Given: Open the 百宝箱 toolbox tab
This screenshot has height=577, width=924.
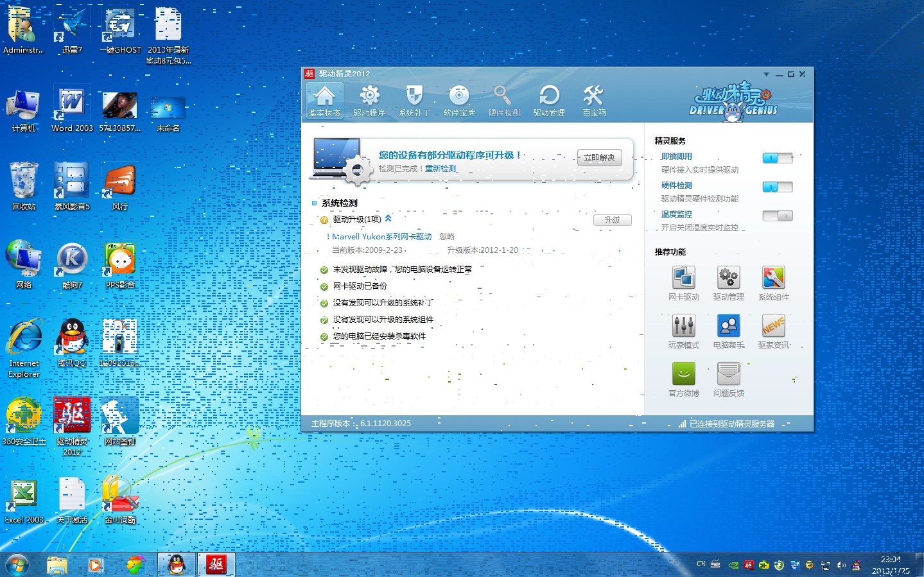Looking at the screenshot, I should [x=594, y=101].
